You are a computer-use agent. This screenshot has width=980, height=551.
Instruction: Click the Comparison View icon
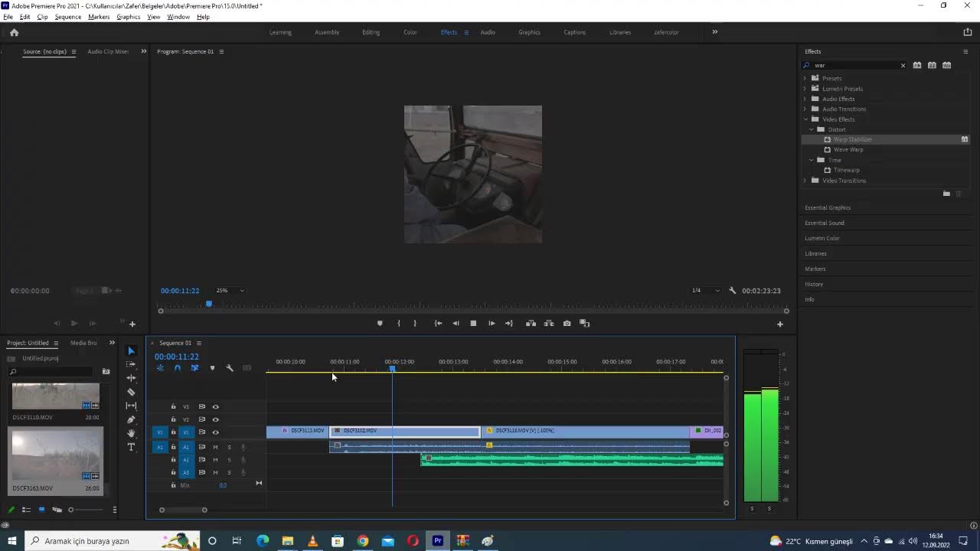point(585,323)
